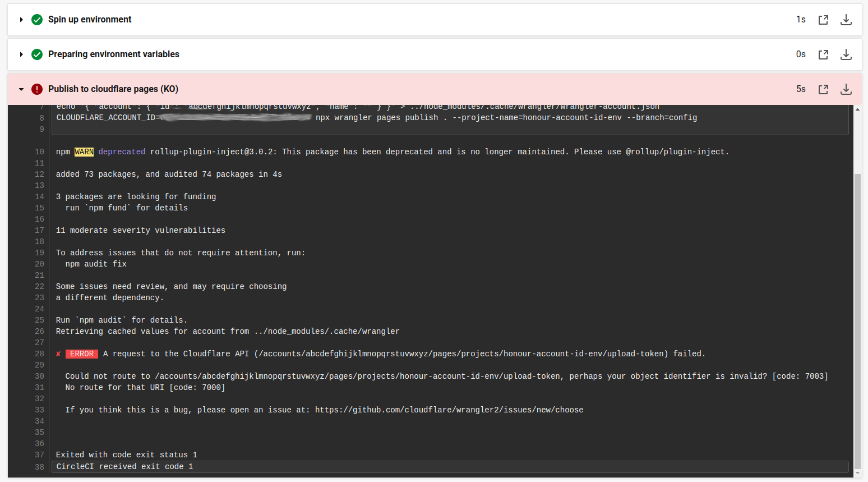
Task: Open Spin up environment output in new tab
Action: point(823,20)
